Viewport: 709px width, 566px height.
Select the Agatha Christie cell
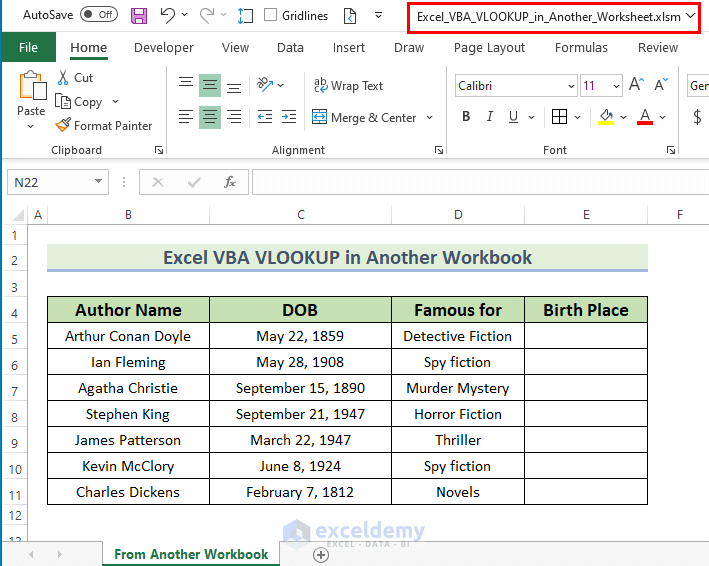128,388
